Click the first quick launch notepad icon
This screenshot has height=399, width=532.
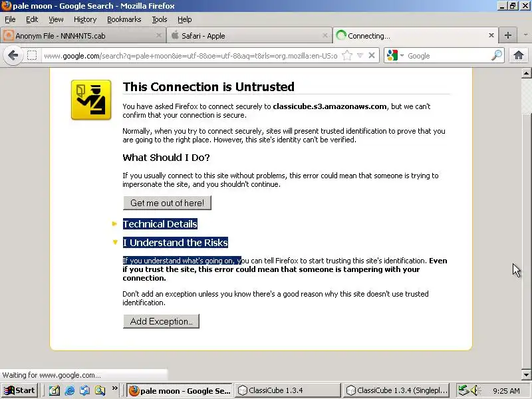[55, 390]
